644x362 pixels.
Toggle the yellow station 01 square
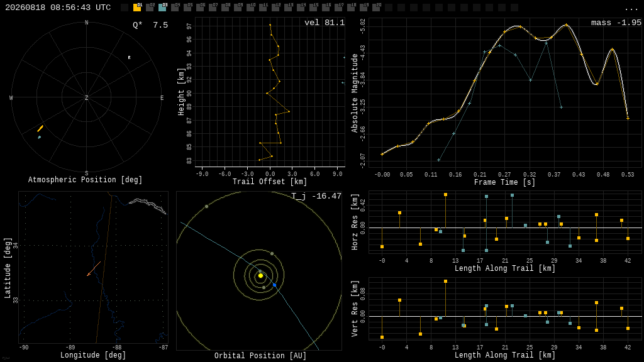137,8
